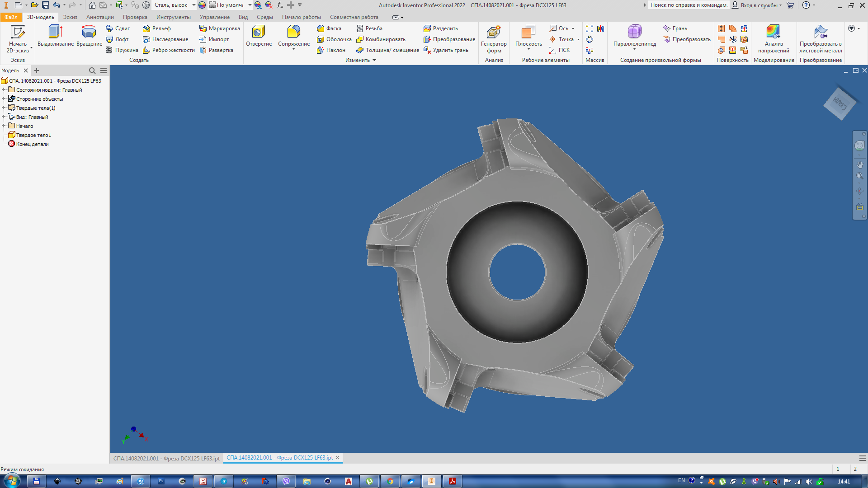Select the Вращение revolve tool
Screen dimensions: 868x488
tap(89, 36)
